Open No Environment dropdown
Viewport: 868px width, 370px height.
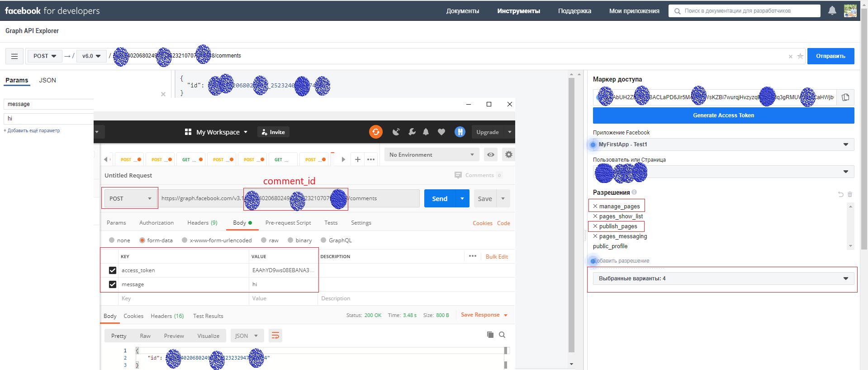click(432, 154)
